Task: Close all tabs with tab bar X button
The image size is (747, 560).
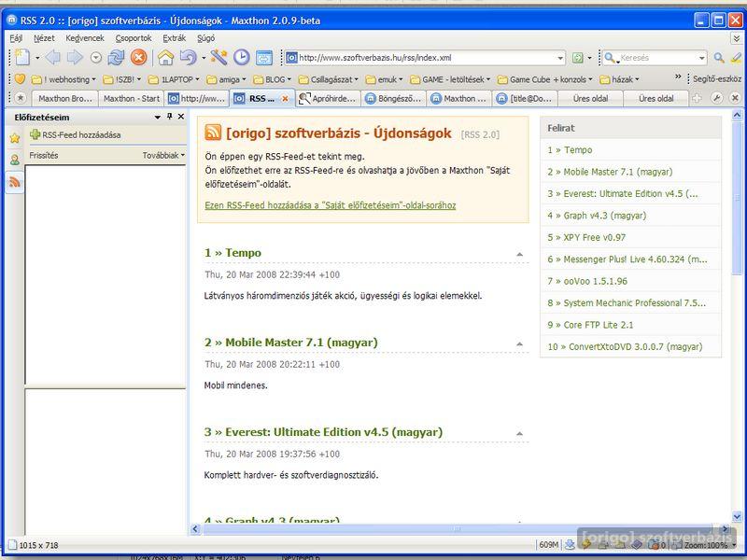Action: tap(735, 99)
